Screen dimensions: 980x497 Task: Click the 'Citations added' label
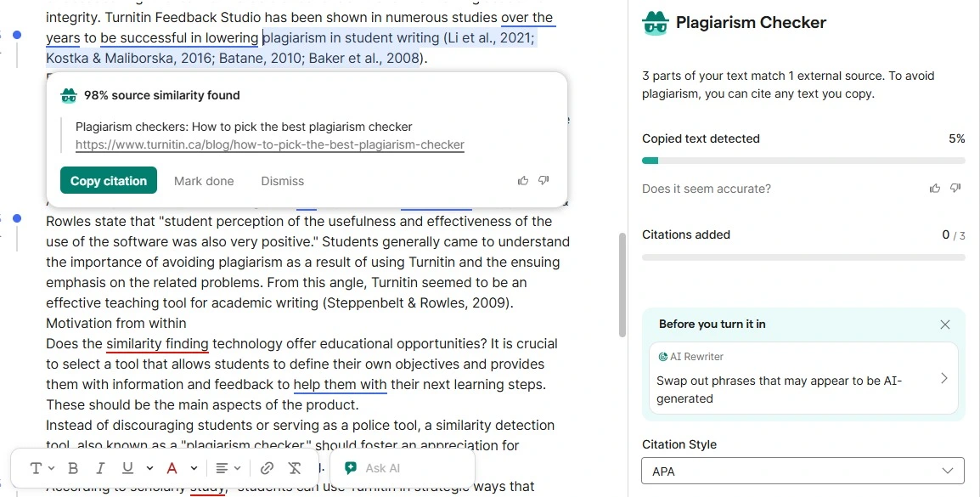[685, 235]
